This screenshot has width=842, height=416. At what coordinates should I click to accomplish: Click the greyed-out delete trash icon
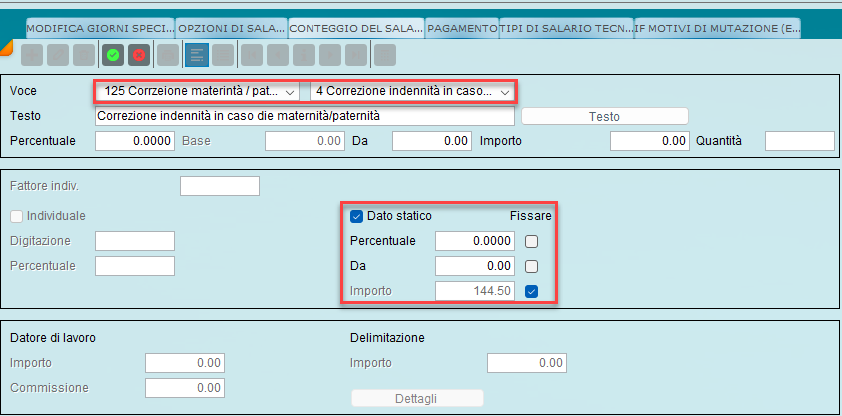point(84,55)
